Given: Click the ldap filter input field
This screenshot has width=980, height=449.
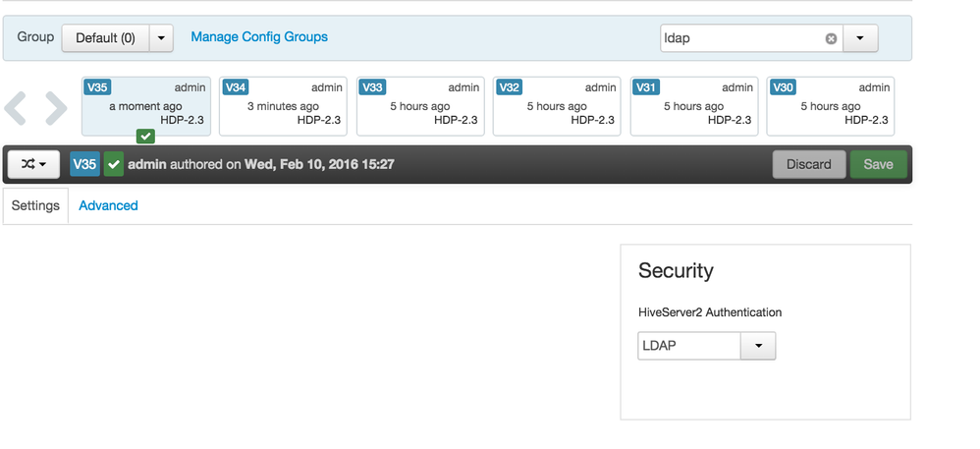Looking at the screenshot, I should pyautogui.click(x=741, y=38).
